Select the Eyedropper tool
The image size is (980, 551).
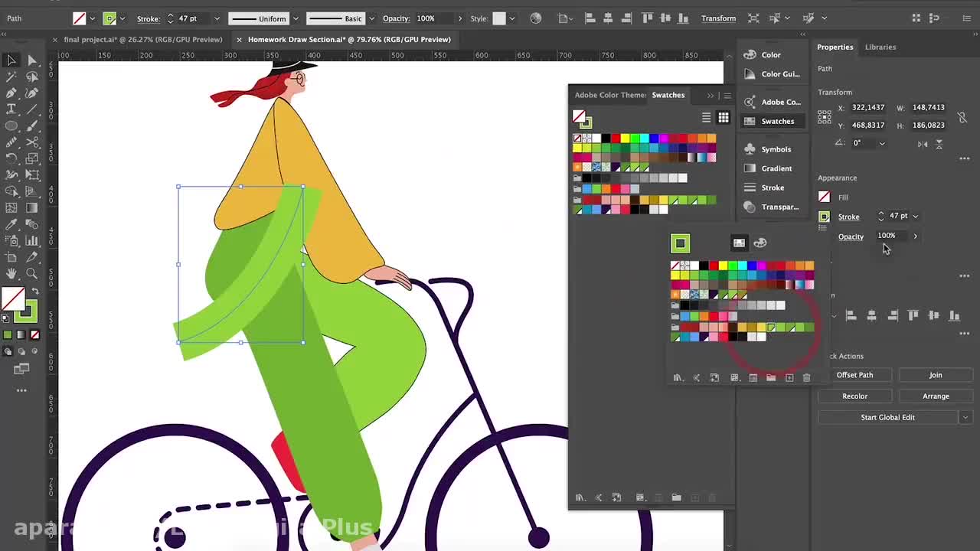(x=11, y=224)
